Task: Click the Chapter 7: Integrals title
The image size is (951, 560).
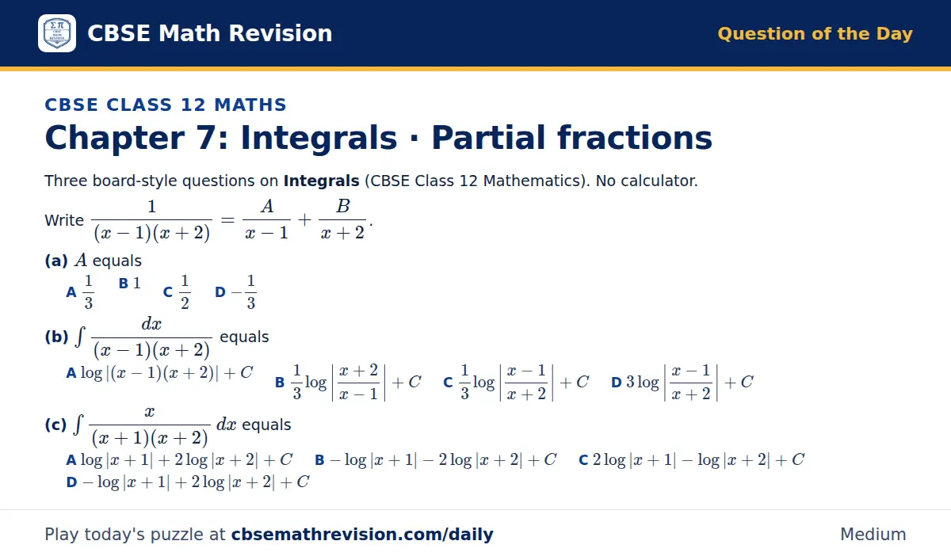Action: point(379,138)
